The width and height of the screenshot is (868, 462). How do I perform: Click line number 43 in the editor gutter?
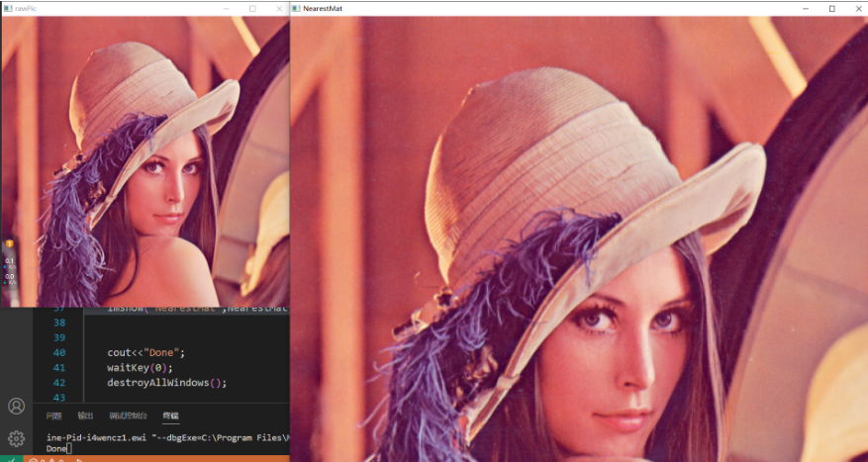[59, 398]
